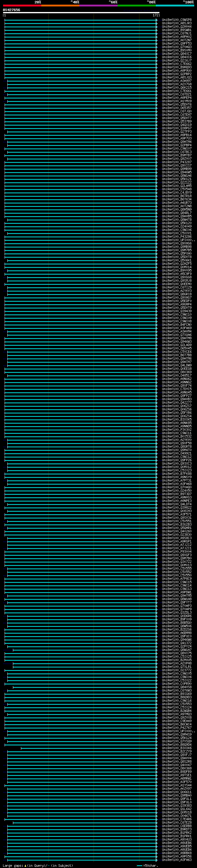Click hit label UniRef100_Q9M4S9

click(177, 735)
